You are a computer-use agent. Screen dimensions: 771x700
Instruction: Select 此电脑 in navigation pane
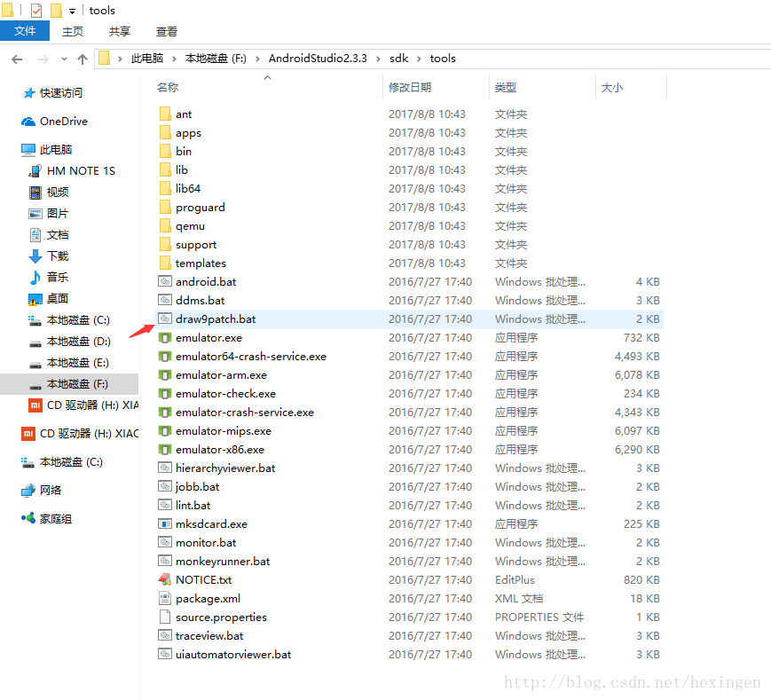click(56, 149)
